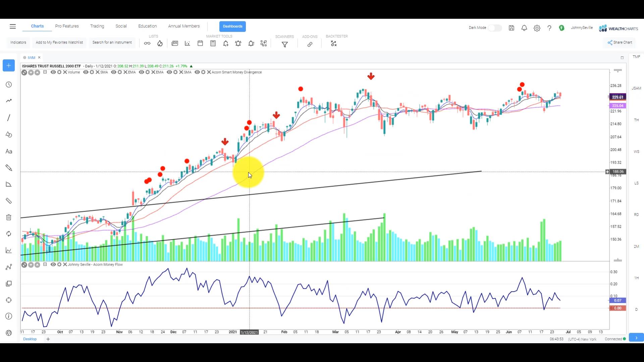Open the settings gear in the header
The image size is (644, 362).
(x=537, y=28)
